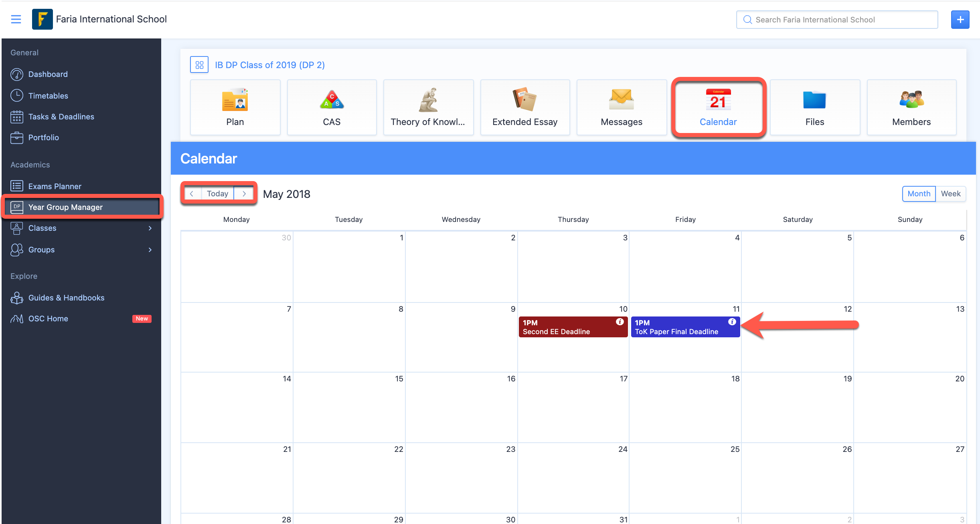
Task: Open the Messages envelope tile
Action: (x=622, y=107)
